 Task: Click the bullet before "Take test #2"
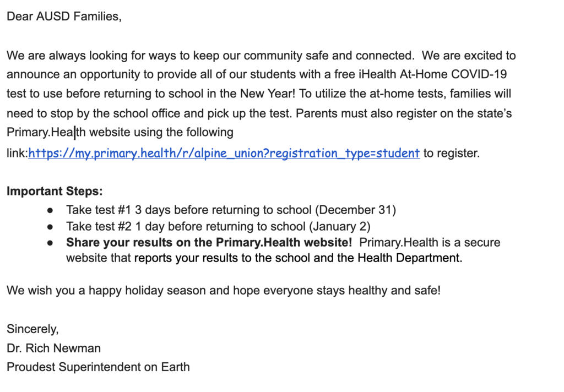pyautogui.click(x=51, y=226)
